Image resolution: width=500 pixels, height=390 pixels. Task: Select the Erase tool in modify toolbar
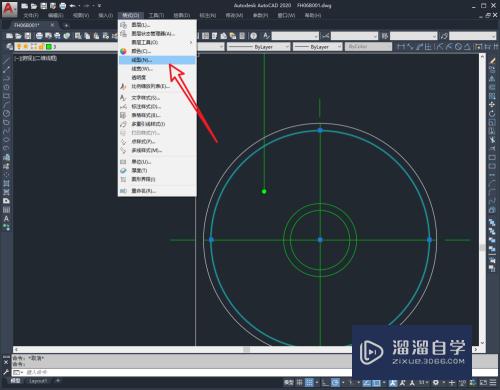[492, 61]
